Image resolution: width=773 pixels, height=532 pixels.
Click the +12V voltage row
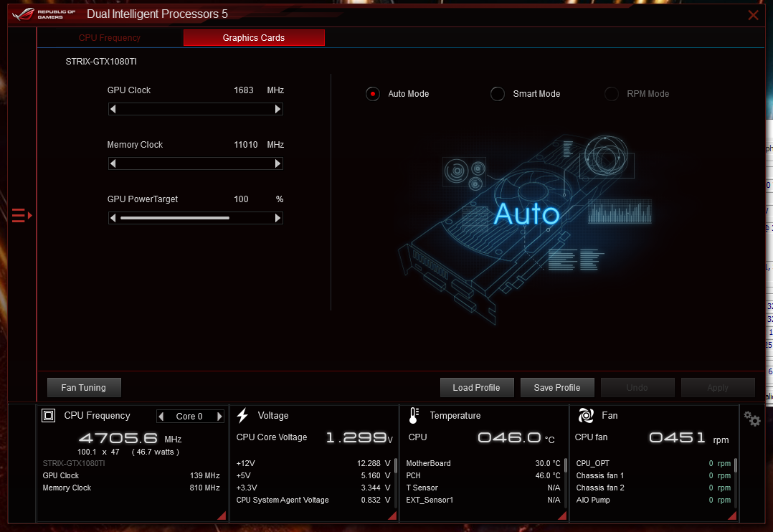click(x=313, y=463)
